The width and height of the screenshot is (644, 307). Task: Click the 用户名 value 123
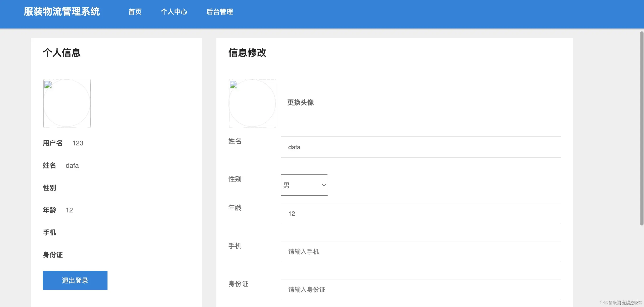[x=78, y=143]
